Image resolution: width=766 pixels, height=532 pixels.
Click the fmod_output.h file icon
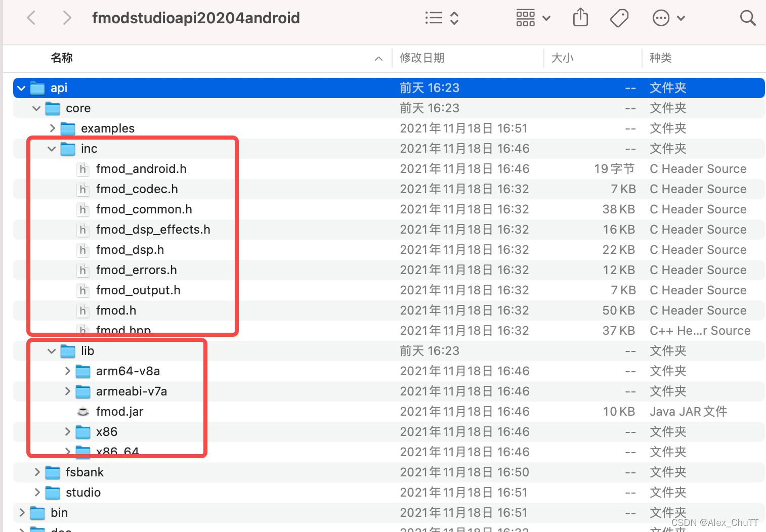[83, 290]
